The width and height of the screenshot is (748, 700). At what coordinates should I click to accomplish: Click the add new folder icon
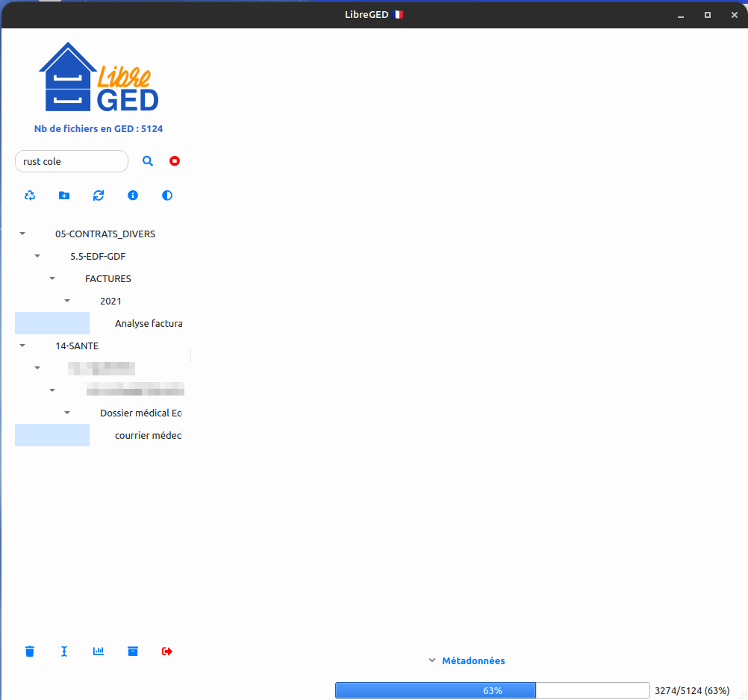64,196
